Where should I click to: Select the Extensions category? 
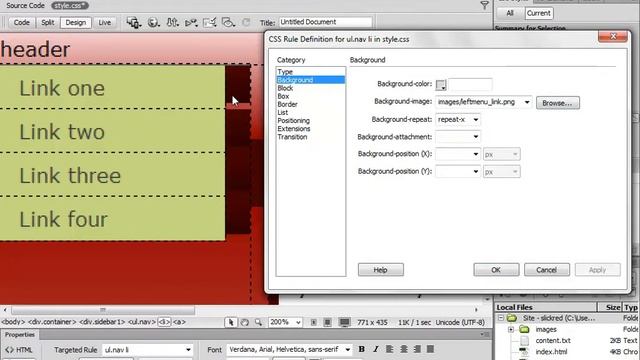[x=294, y=129]
